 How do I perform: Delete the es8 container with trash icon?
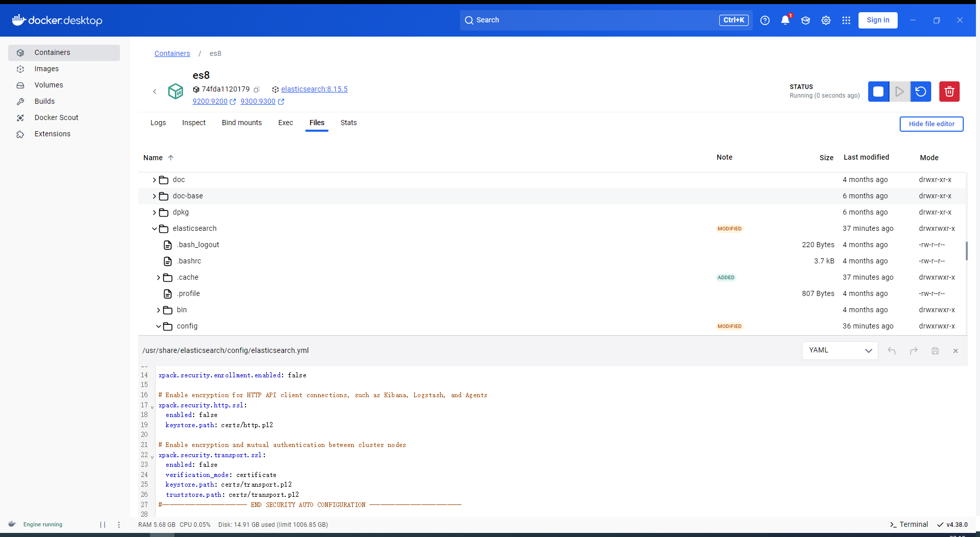click(949, 92)
